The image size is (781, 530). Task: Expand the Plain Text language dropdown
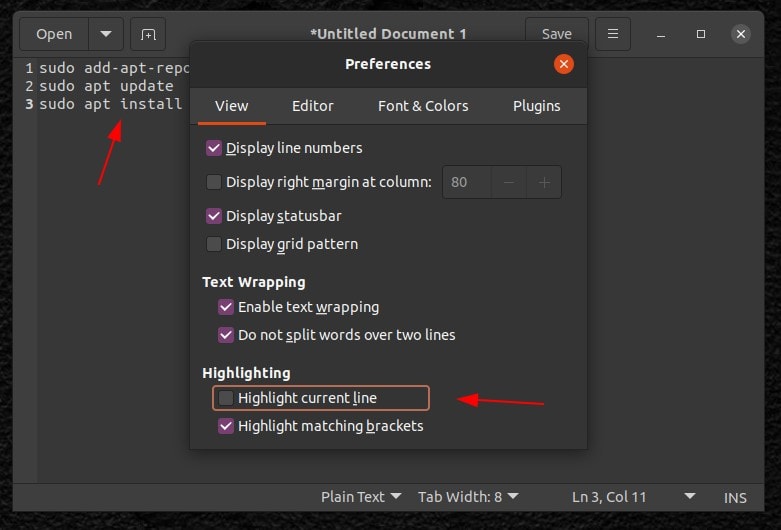pyautogui.click(x=361, y=496)
